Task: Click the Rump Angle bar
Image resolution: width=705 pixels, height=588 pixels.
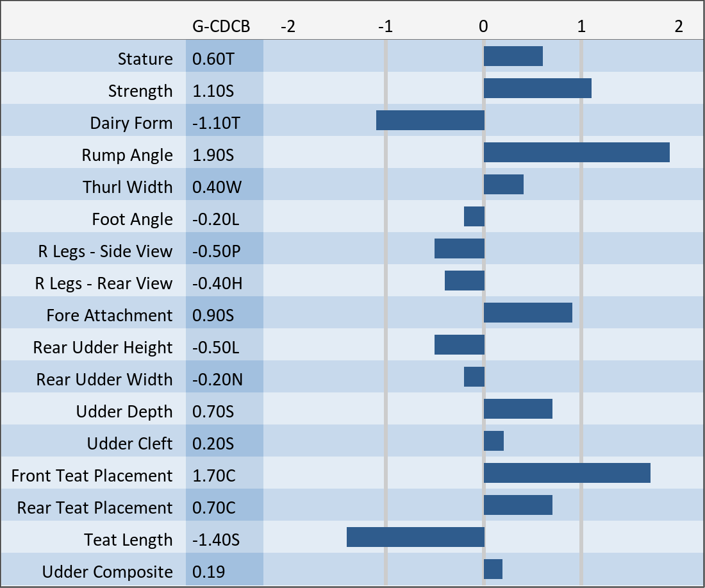Action: [x=576, y=153]
